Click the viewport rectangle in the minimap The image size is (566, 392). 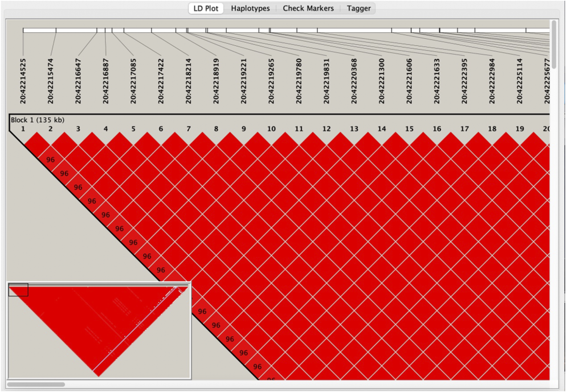click(18, 290)
